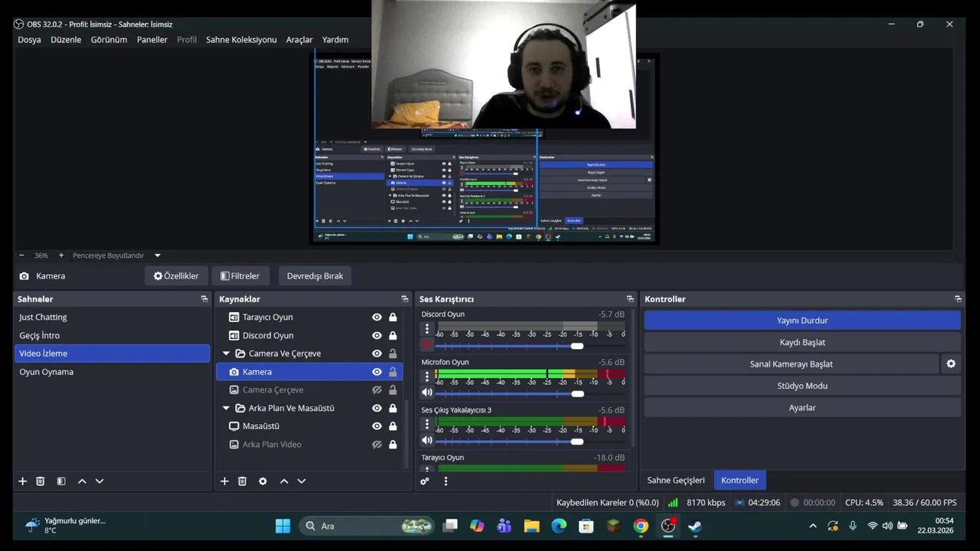Open audio mixer three-dot menu at bottom

pyautogui.click(x=446, y=481)
